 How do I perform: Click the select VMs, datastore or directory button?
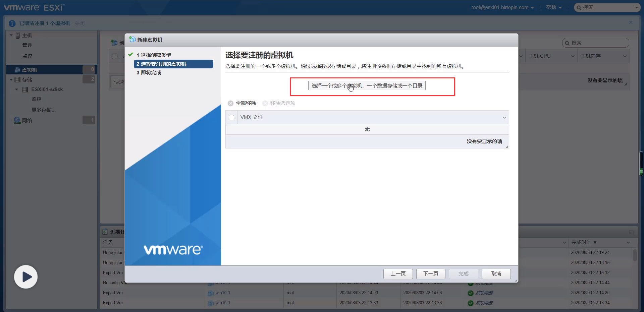[x=367, y=86]
